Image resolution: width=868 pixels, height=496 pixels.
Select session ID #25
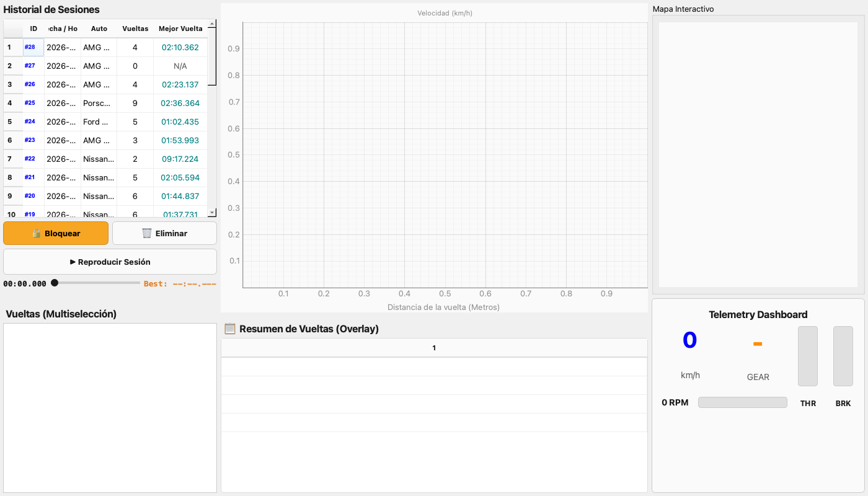pyautogui.click(x=33, y=103)
